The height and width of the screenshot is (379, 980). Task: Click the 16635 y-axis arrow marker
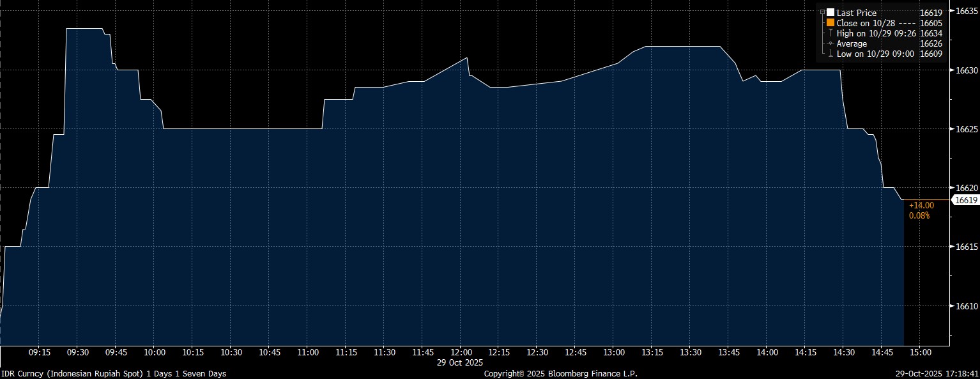tap(952, 11)
